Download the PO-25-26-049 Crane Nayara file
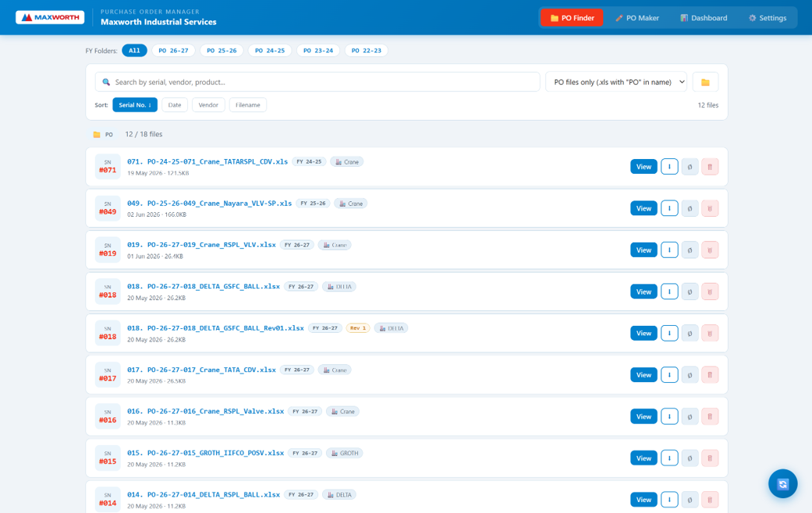This screenshot has height=513, width=812. 669,208
